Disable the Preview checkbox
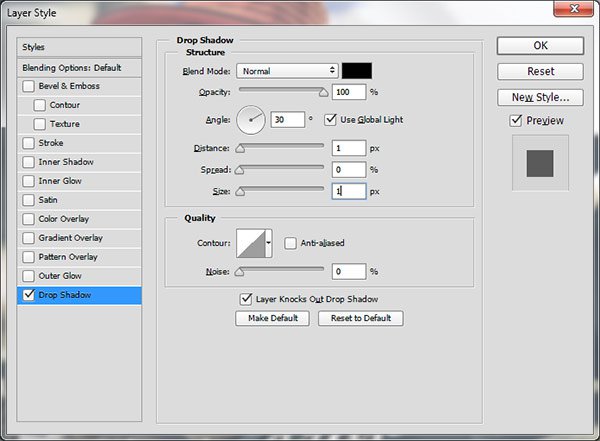 pyautogui.click(x=516, y=121)
